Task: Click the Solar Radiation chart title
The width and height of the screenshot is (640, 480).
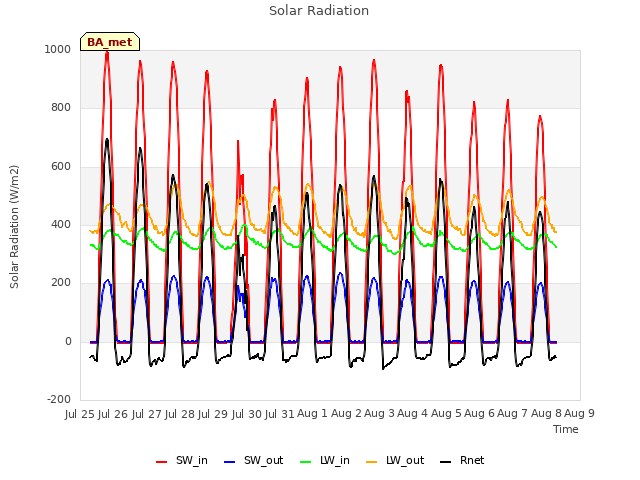Action: point(319,11)
